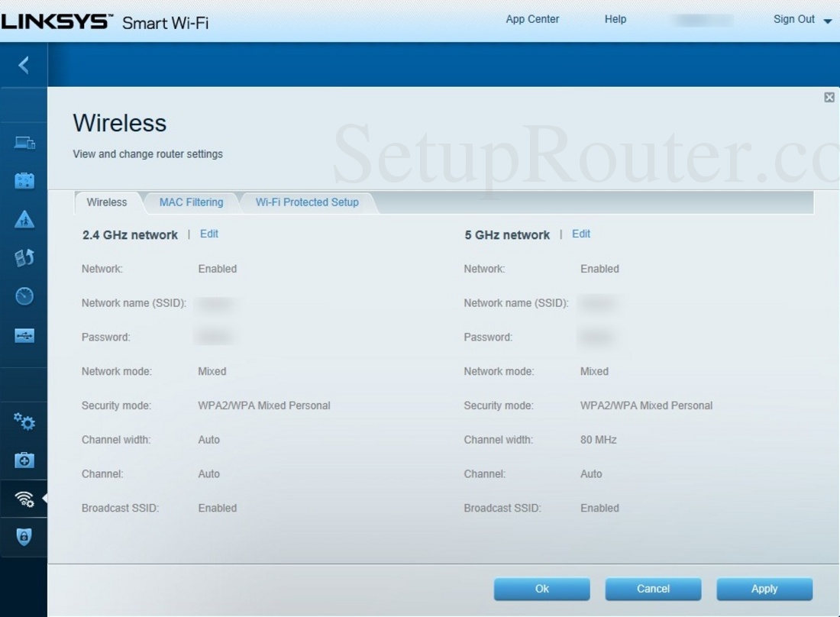Select the 5 GHz network heading

(x=507, y=235)
